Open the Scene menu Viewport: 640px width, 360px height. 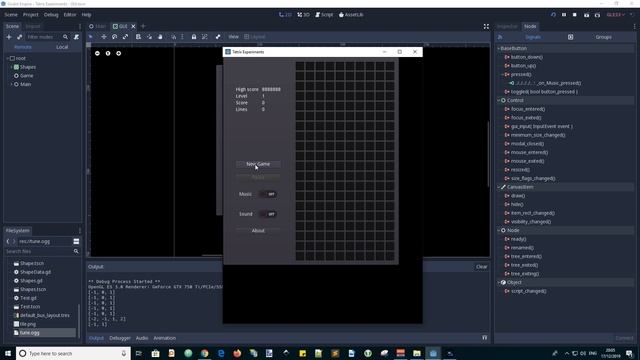(x=11, y=15)
